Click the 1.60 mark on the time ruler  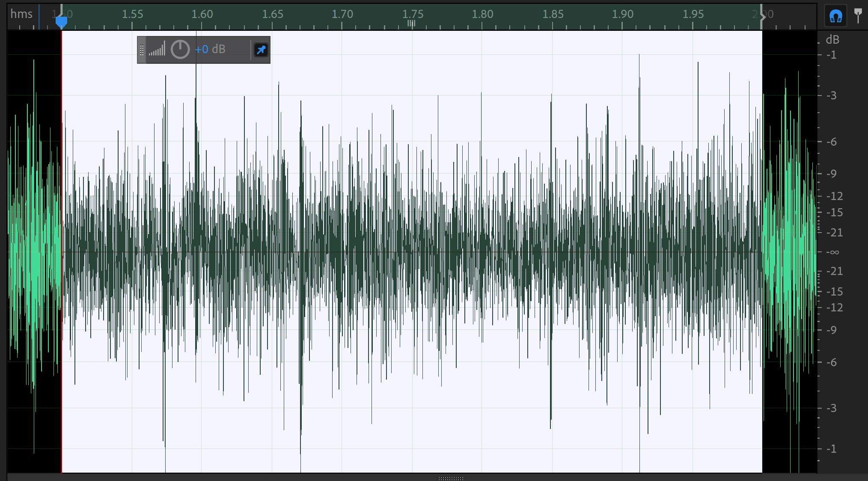point(202,14)
